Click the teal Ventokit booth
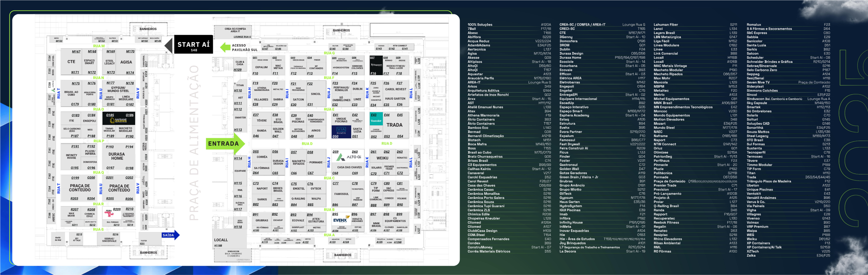 click(x=376, y=121)
